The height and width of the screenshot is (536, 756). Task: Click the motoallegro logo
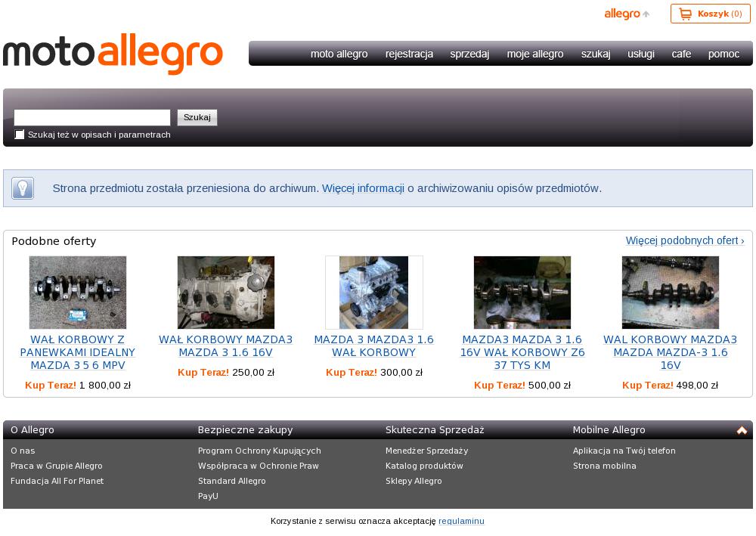coord(113,54)
